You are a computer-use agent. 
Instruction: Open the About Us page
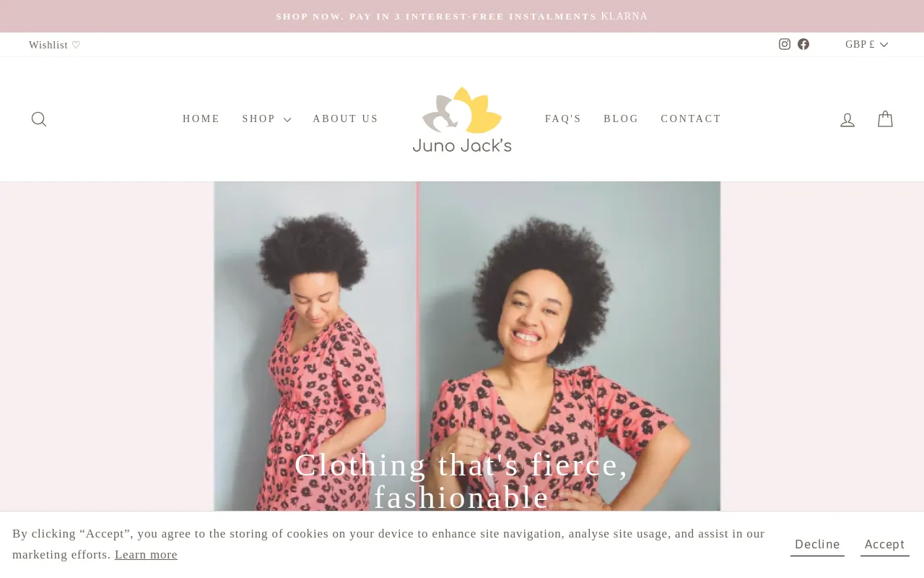[346, 119]
